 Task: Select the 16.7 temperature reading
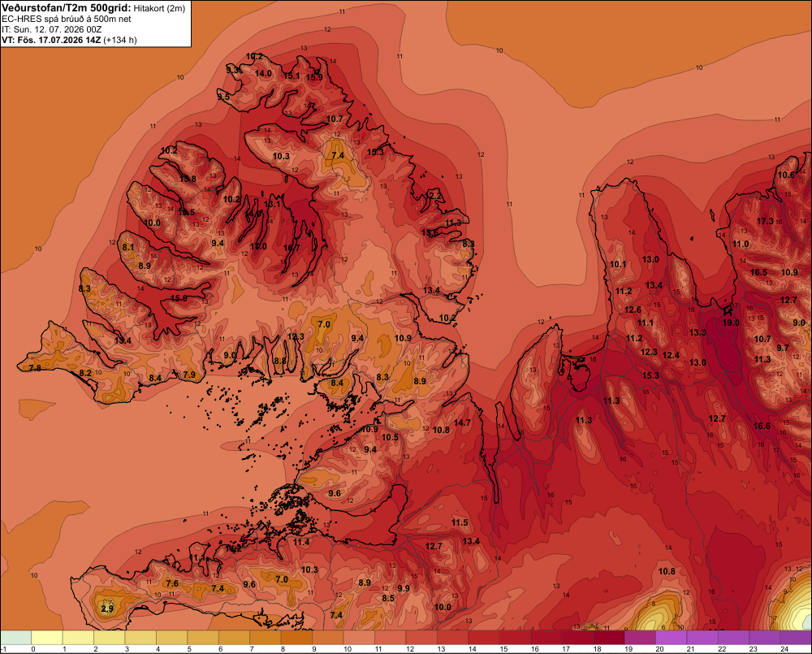pos(292,249)
